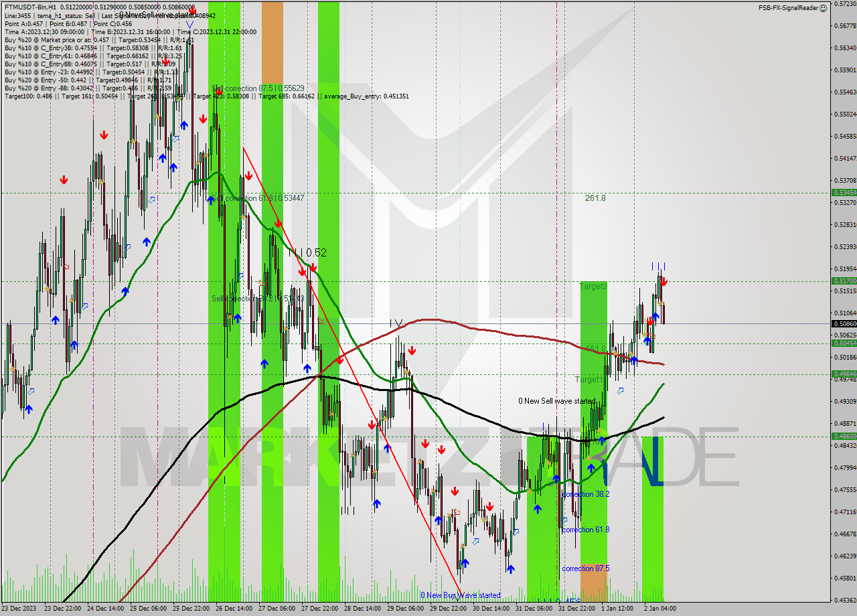Select the blue I I I label above latest candles
The height and width of the screenshot is (616, 857).
[659, 266]
